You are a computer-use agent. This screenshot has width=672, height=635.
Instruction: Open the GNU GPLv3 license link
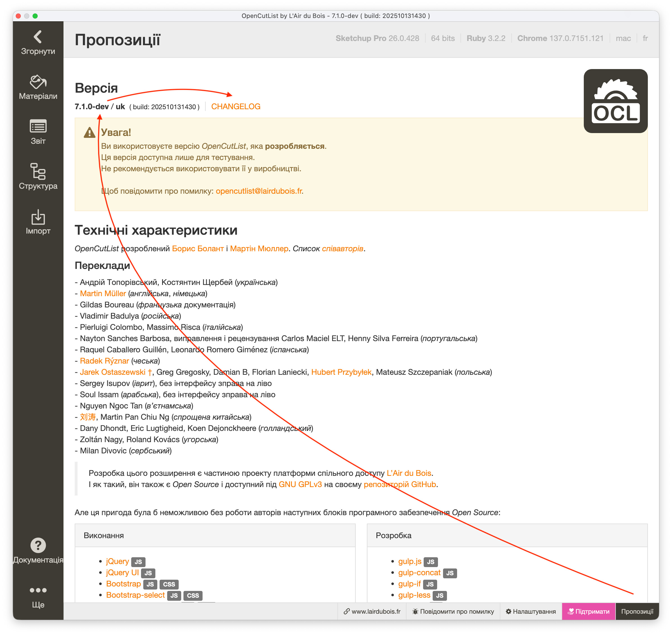click(x=300, y=485)
